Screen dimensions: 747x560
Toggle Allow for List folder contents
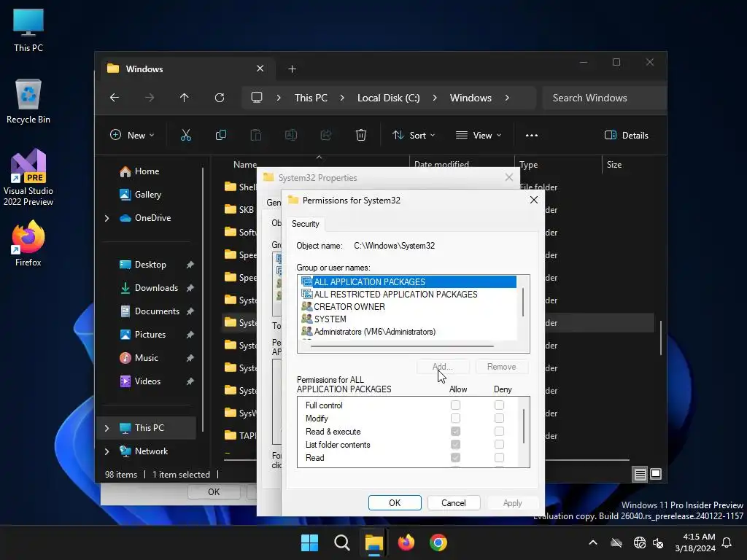tap(455, 444)
